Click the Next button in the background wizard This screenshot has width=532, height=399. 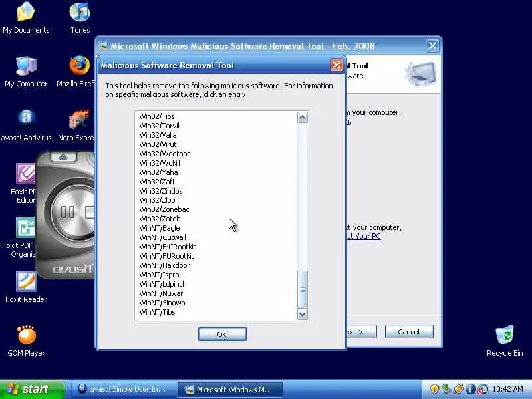[361, 331]
